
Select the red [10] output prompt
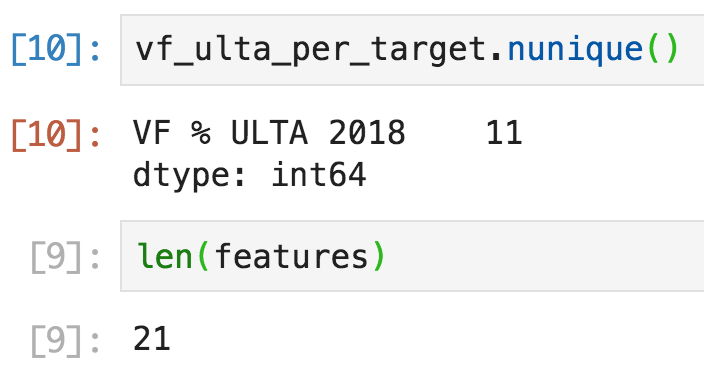pos(56,134)
